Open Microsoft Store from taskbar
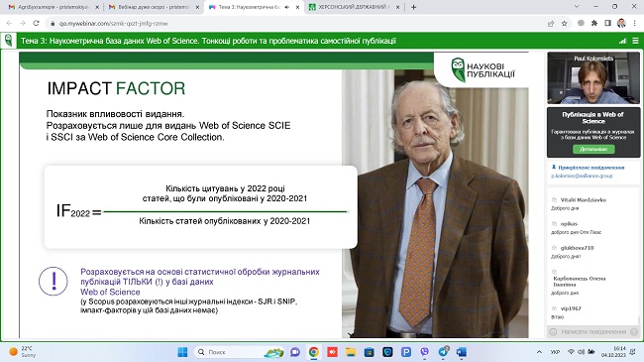 [x=370, y=352]
